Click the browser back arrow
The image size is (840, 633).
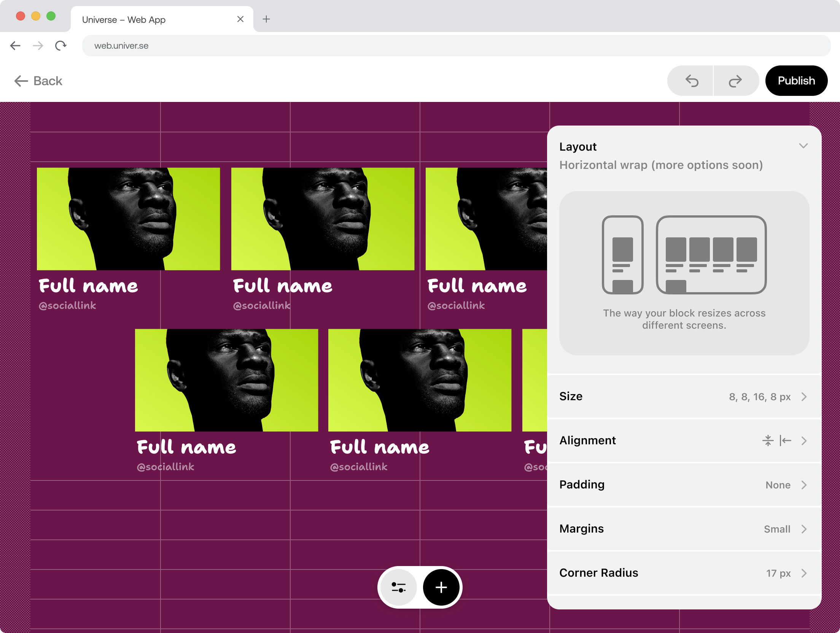pos(15,46)
